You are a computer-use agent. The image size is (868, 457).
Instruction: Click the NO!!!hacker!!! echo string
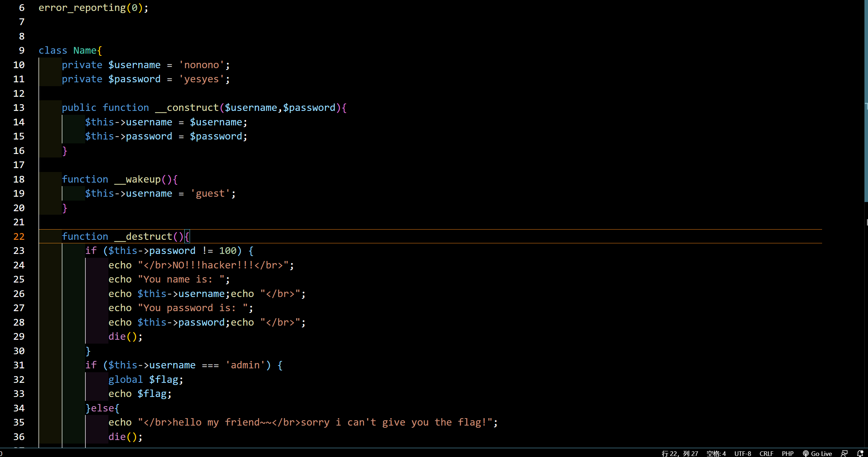click(213, 265)
